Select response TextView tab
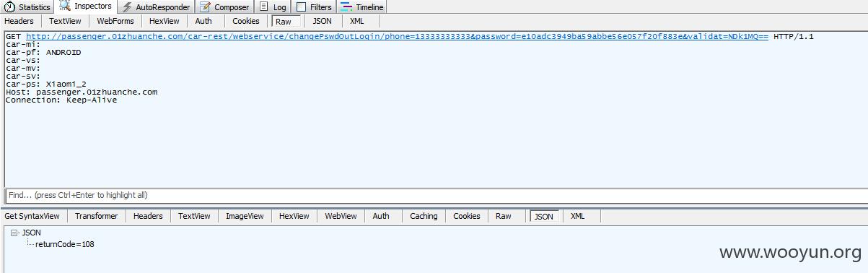Screen dimensions: 868x273 point(194,216)
